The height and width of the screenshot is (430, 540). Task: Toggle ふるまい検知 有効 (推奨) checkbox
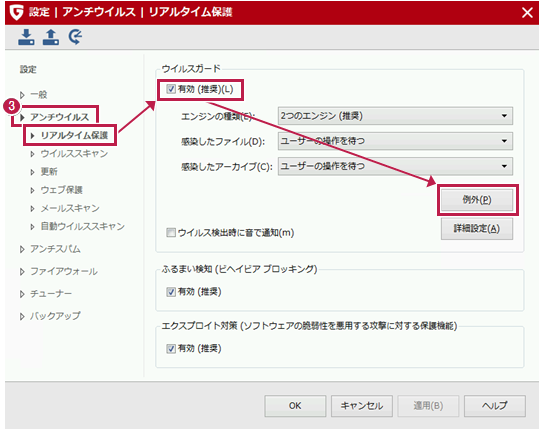pos(171,292)
